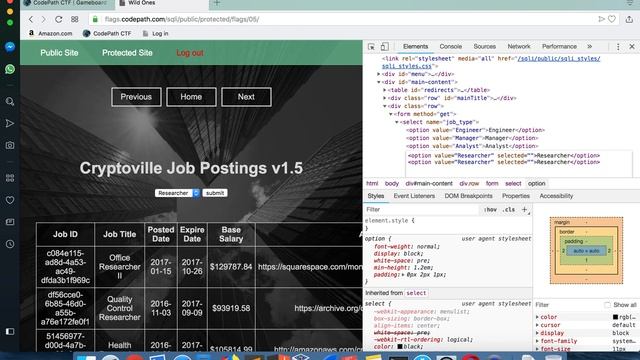The width and height of the screenshot is (640, 360).
Task: Go back to the previous page
Action: (x=31, y=19)
